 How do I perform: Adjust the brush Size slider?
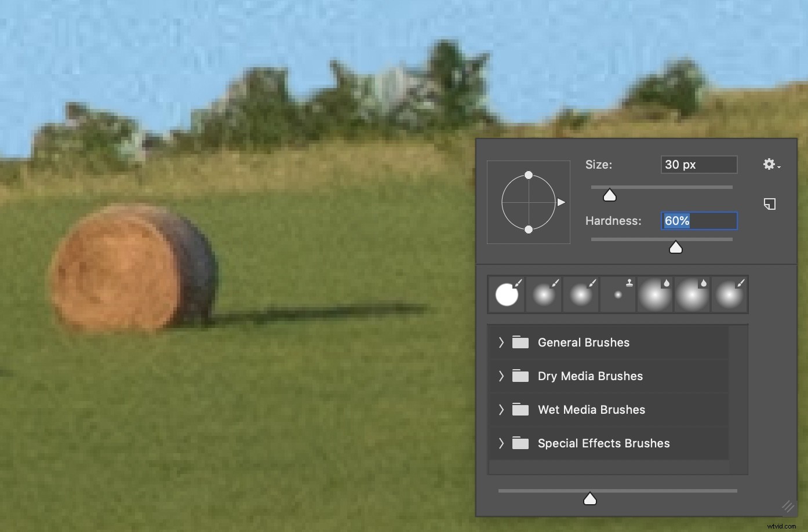pos(609,195)
